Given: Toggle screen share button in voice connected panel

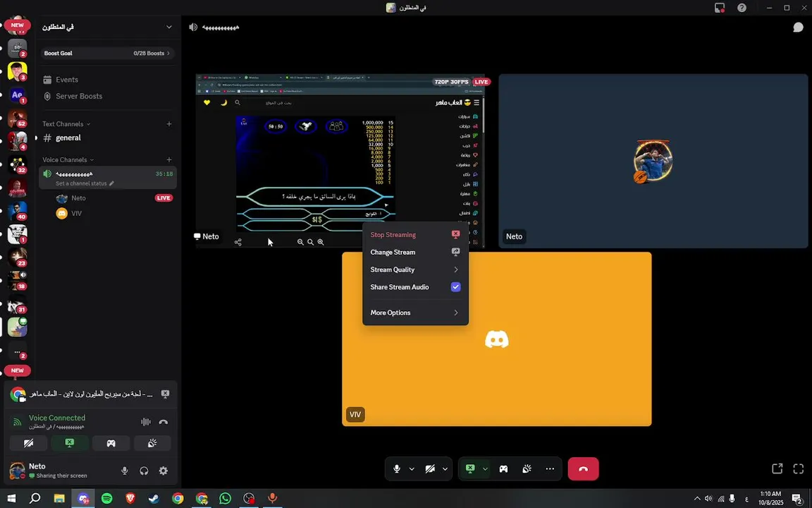Looking at the screenshot, I should 69,443.
